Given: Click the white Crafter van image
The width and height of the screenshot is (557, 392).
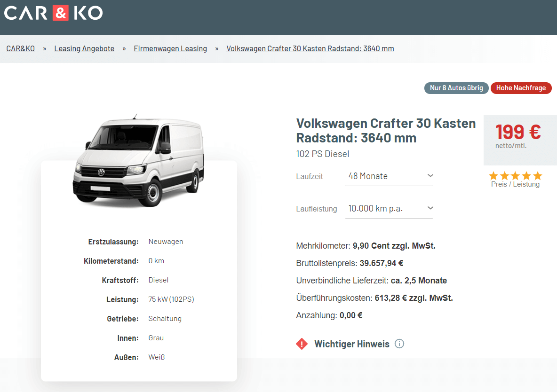Looking at the screenshot, I should click(x=138, y=161).
